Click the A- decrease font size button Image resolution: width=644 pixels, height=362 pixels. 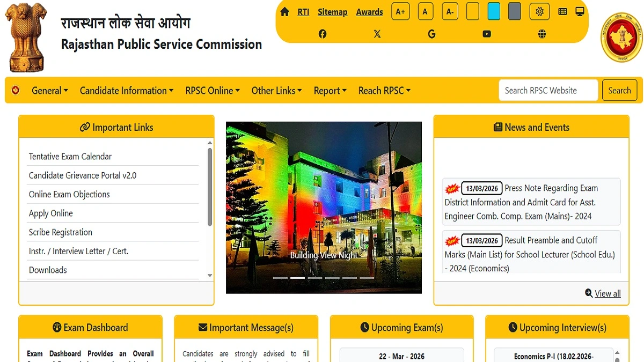450,11
